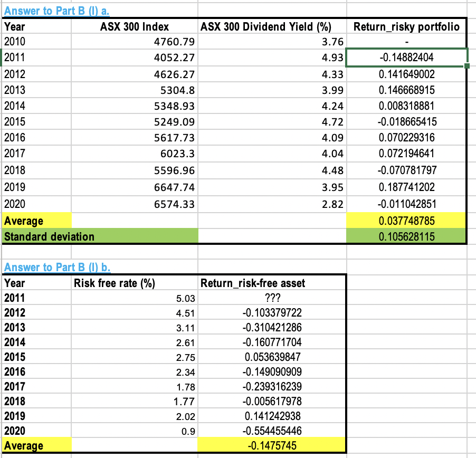Viewport: 476px width, 458px height.
Task: Click the return -0.554455446 for year 2020
Action: pyautogui.click(x=272, y=431)
